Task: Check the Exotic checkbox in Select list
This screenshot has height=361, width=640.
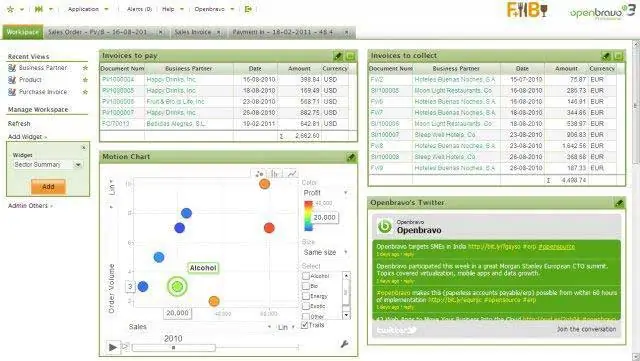Action: (x=306, y=305)
